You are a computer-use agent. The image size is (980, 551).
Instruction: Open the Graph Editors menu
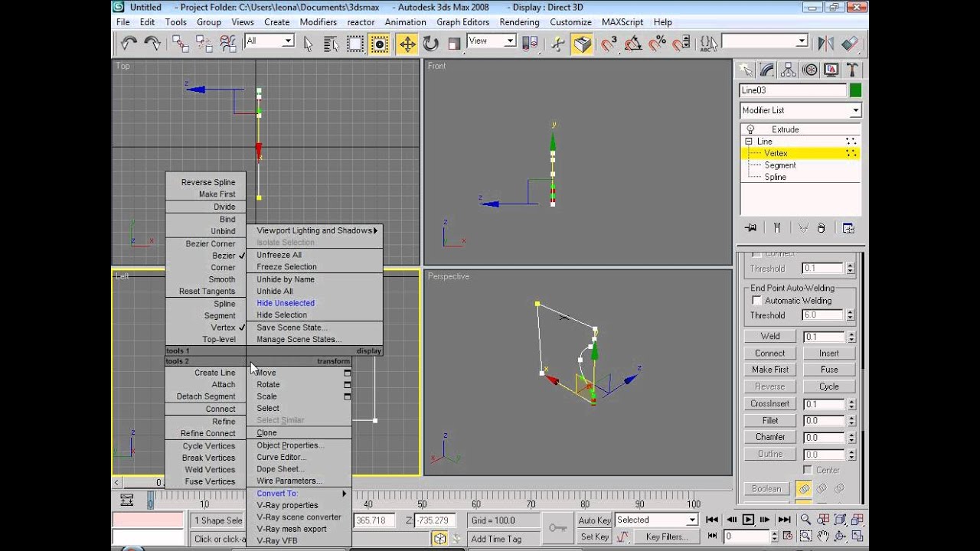pyautogui.click(x=463, y=22)
